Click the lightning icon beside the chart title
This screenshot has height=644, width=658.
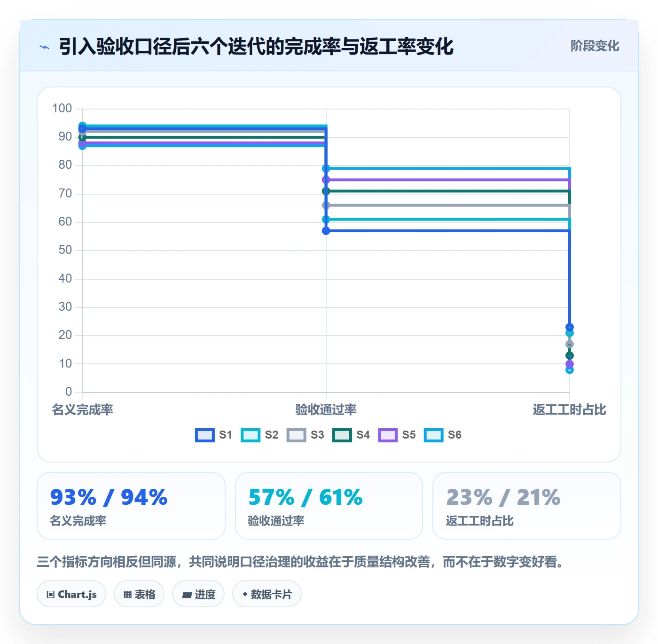coord(45,47)
